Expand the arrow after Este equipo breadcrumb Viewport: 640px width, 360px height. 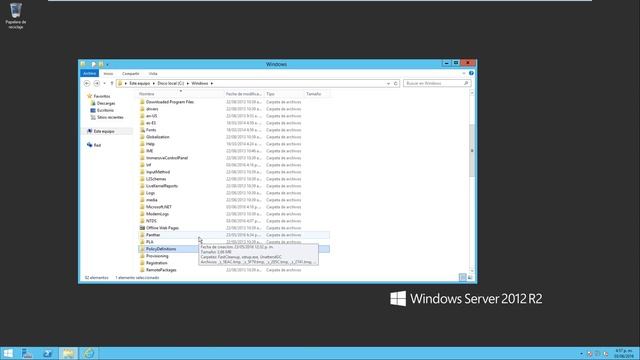tap(154, 83)
